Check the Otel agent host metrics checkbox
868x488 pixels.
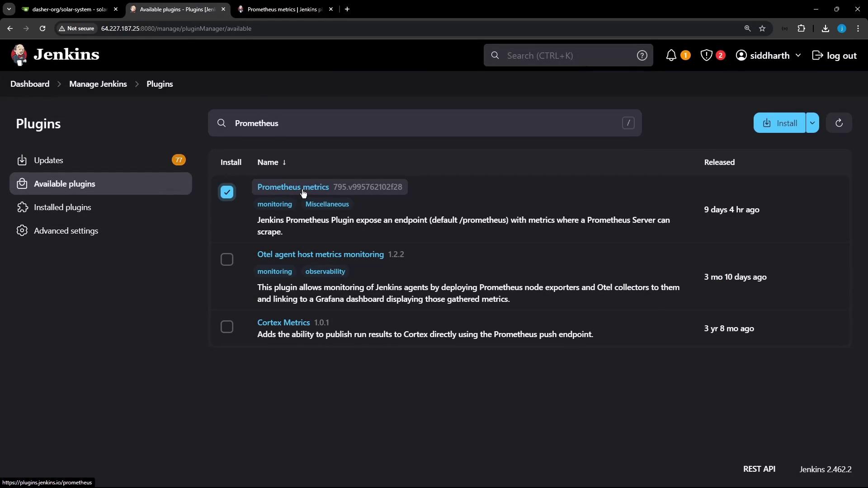227,259
